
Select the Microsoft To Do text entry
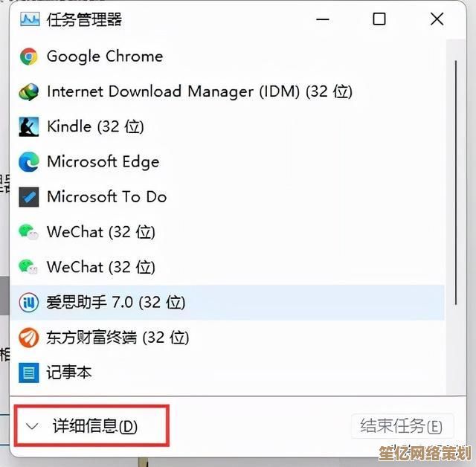click(x=107, y=197)
